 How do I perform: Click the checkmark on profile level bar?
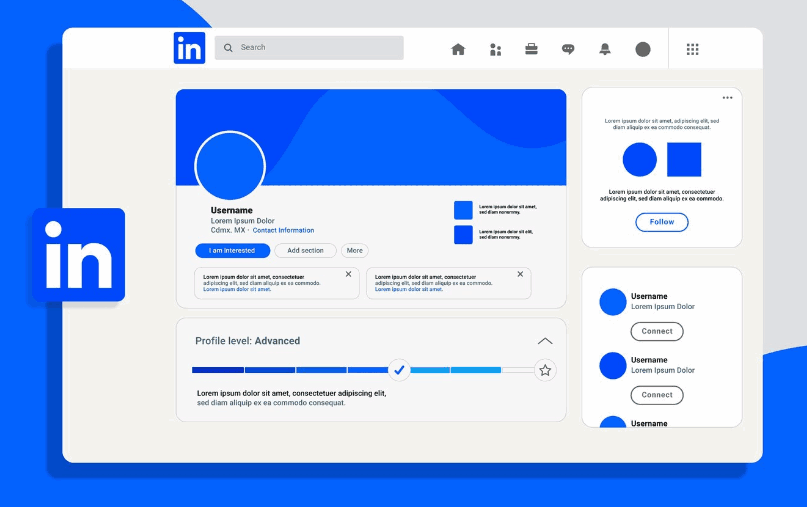(x=399, y=370)
